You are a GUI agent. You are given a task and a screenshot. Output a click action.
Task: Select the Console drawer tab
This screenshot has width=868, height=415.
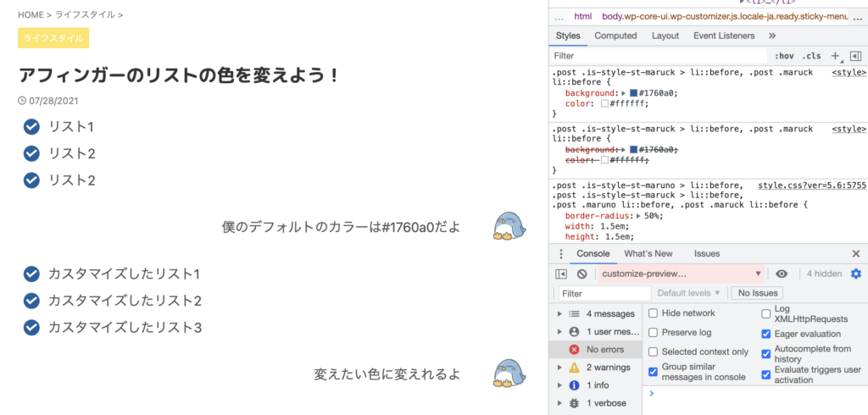click(593, 253)
